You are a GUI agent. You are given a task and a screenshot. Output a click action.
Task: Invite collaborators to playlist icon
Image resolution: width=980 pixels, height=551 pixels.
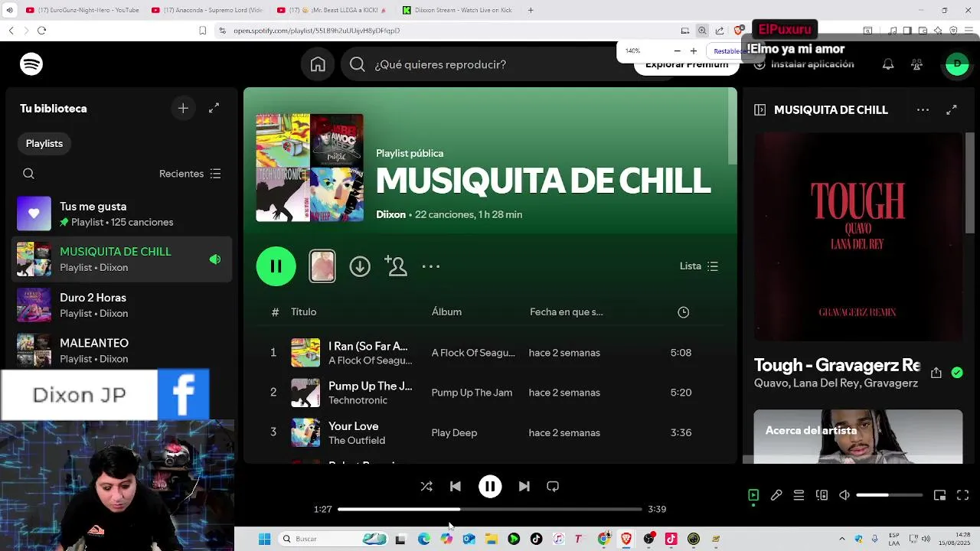pyautogui.click(x=396, y=266)
